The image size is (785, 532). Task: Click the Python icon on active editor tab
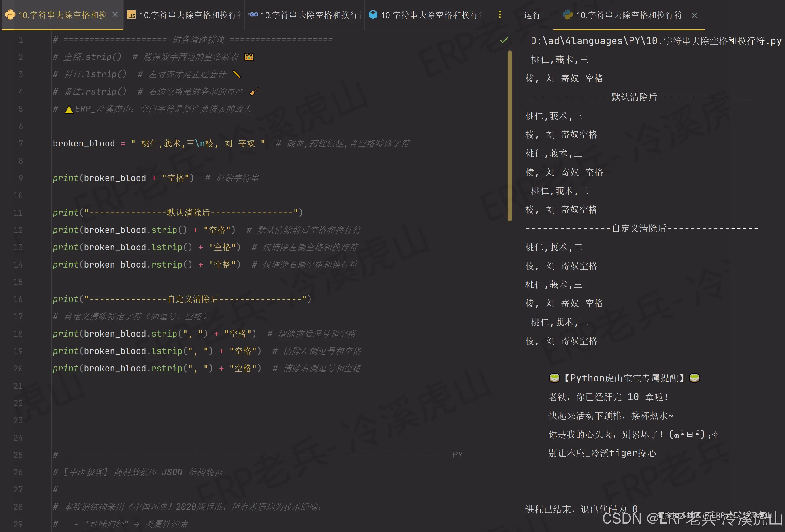pyautogui.click(x=10, y=15)
